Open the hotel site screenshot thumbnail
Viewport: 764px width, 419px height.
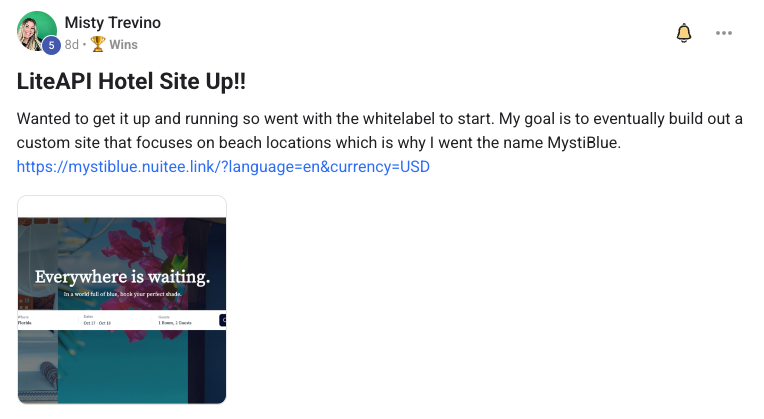click(x=122, y=300)
